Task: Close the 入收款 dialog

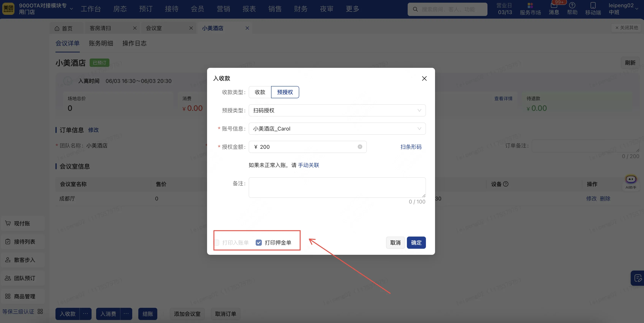Action: pos(424,78)
